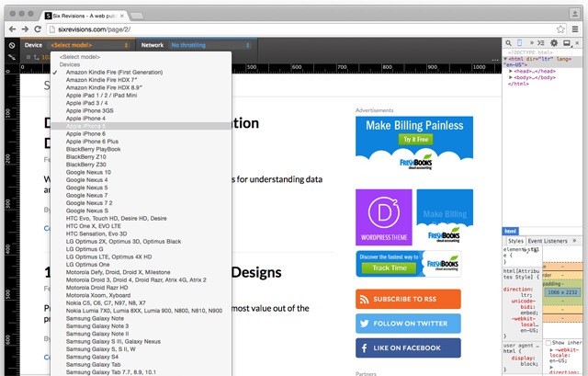Toggle the screen emulation checkbox in toolbar
Screen dimensions: 588x376
(28, 57)
